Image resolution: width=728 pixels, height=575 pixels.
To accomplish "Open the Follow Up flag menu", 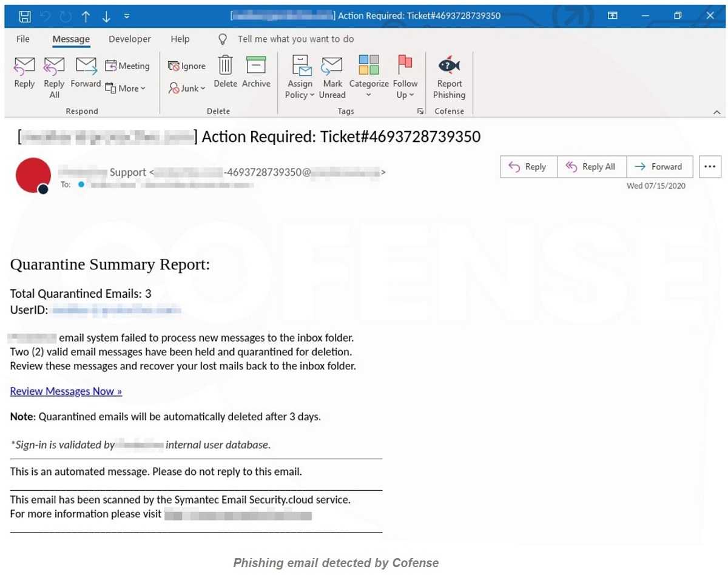I will (405, 77).
